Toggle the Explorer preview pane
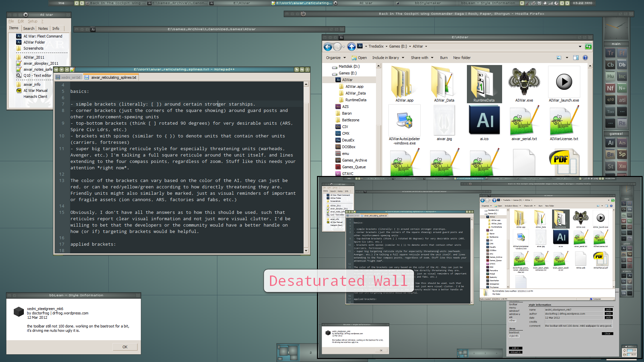 [x=576, y=58]
